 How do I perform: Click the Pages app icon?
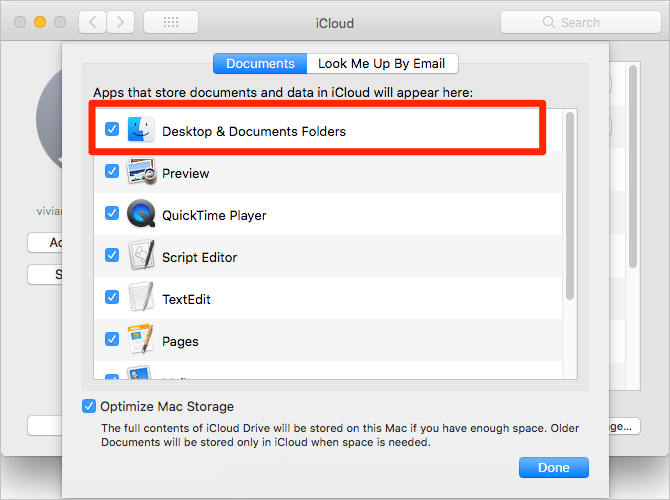point(141,341)
